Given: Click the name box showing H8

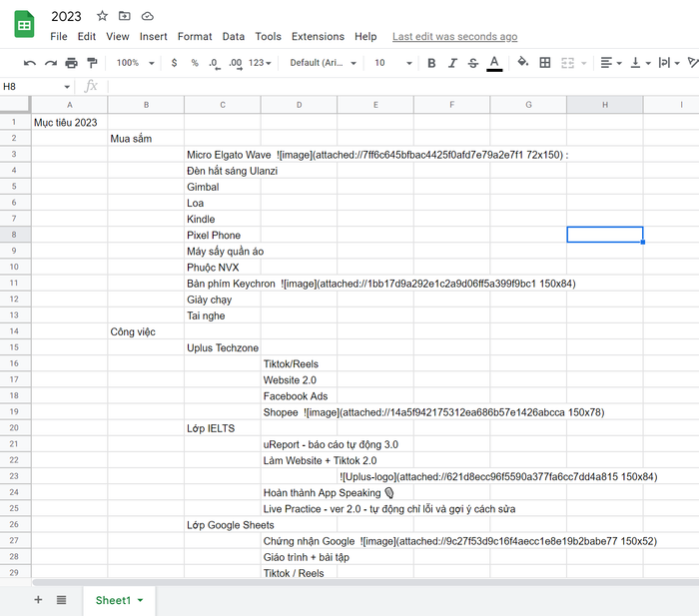Looking at the screenshot, I should [x=31, y=87].
